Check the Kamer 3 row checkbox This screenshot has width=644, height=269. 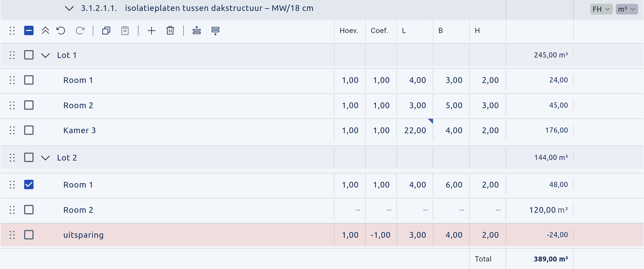tap(29, 130)
